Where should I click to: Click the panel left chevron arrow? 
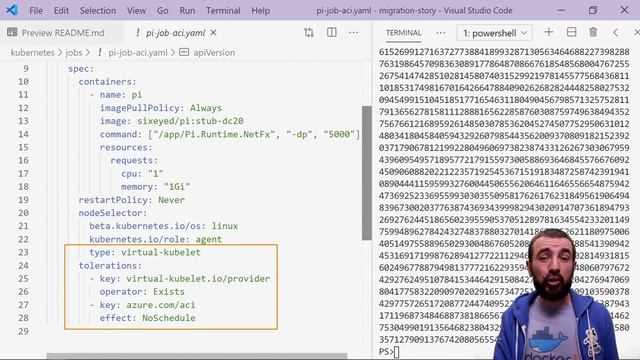[616, 33]
